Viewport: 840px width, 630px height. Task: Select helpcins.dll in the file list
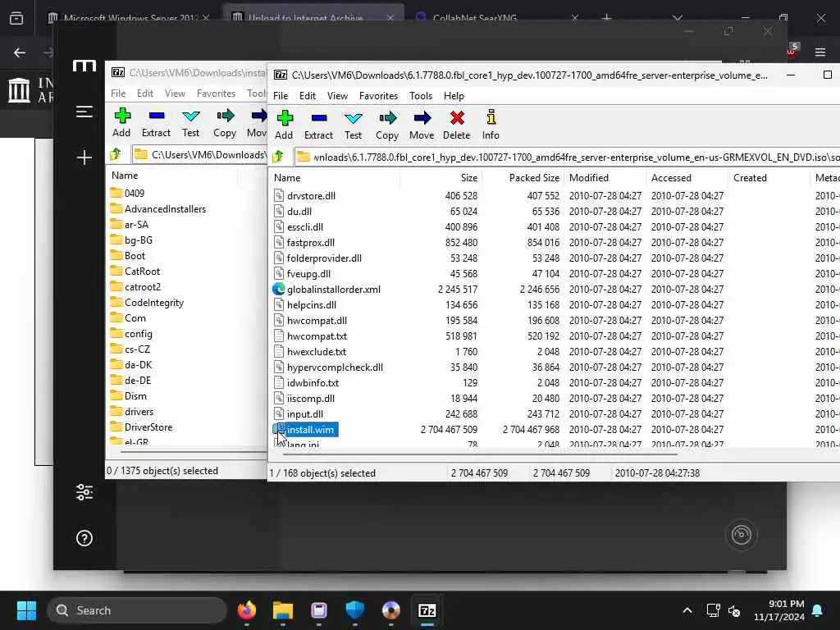[x=311, y=304]
